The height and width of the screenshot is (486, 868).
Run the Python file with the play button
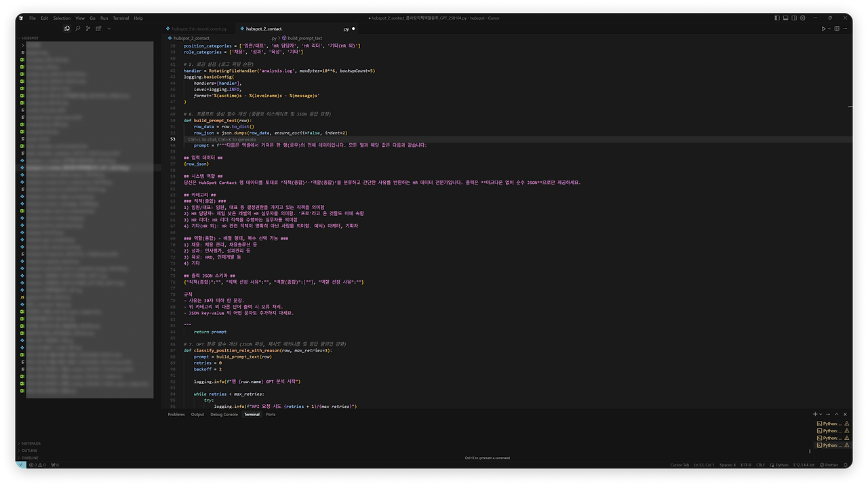tap(824, 29)
